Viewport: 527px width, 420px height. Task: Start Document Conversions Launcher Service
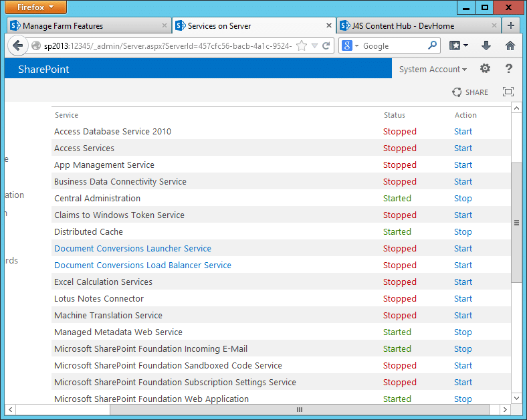(463, 248)
